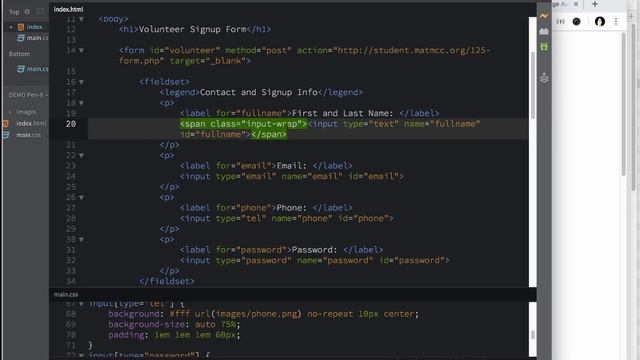Viewport: 640px width, 360px height.
Task: Click the Contact and Signup Info legend text
Action: [x=259, y=92]
